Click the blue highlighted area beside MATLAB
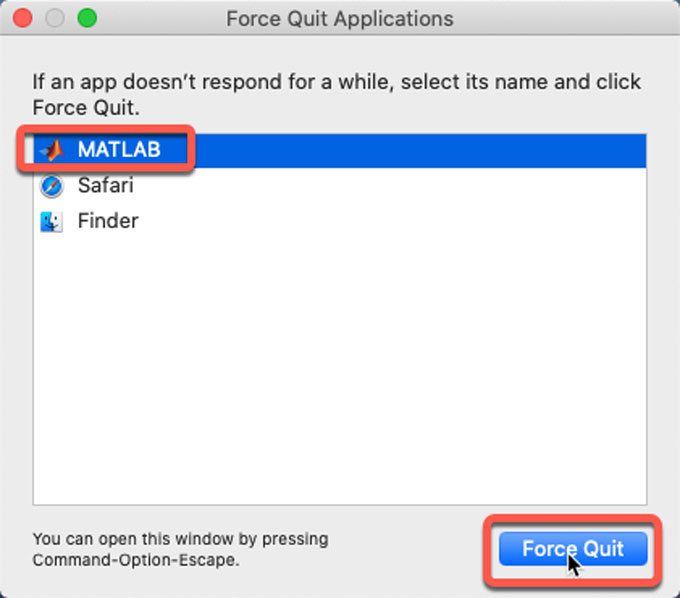This screenshot has width=680, height=598. 416,150
